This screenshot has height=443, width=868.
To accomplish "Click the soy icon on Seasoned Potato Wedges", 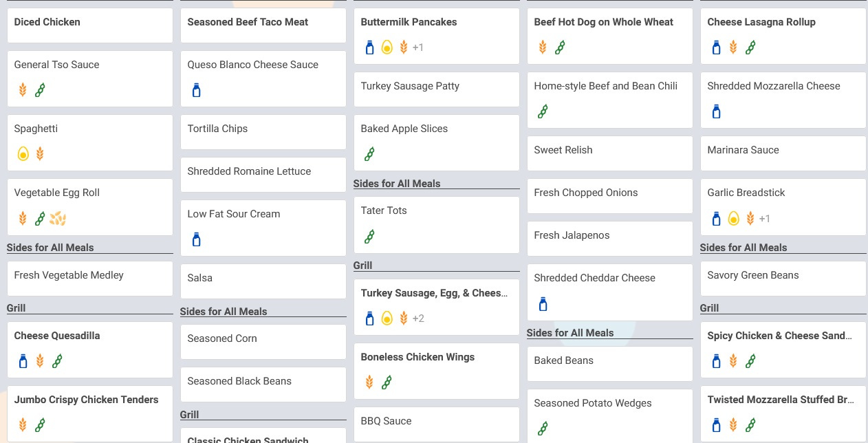I will [x=543, y=429].
